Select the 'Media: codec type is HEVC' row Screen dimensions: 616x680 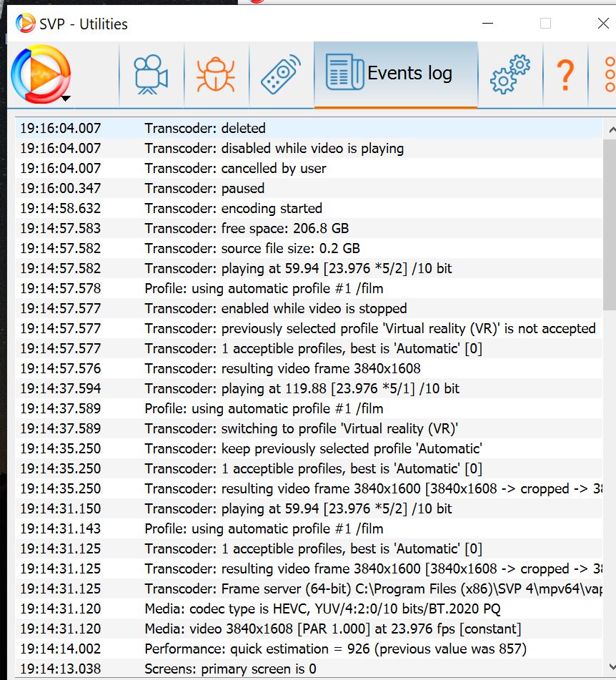coord(322,609)
